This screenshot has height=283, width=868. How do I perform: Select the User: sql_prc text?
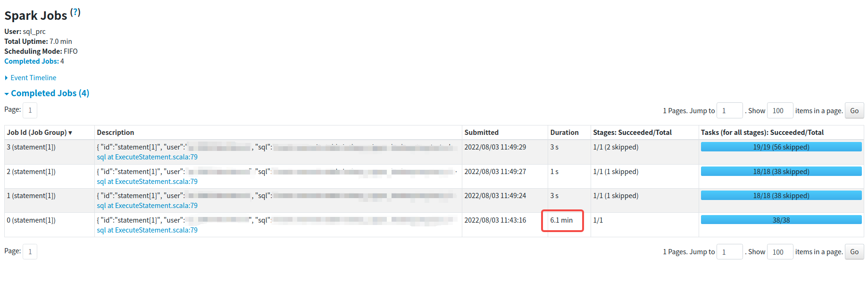(x=25, y=32)
